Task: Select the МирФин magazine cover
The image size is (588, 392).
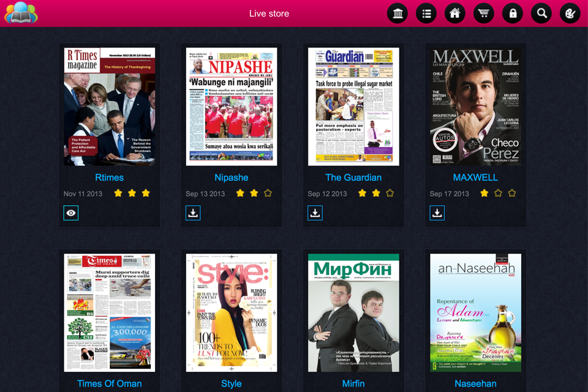Action: [x=353, y=313]
